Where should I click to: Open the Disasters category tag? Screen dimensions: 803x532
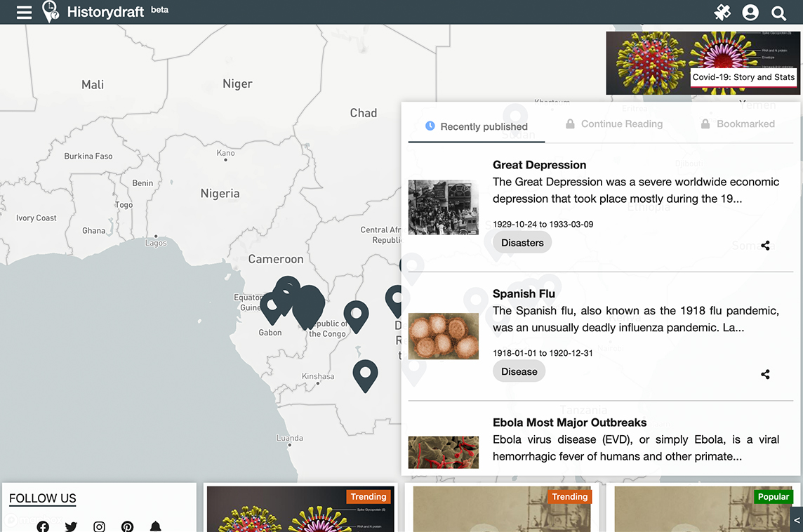click(522, 243)
